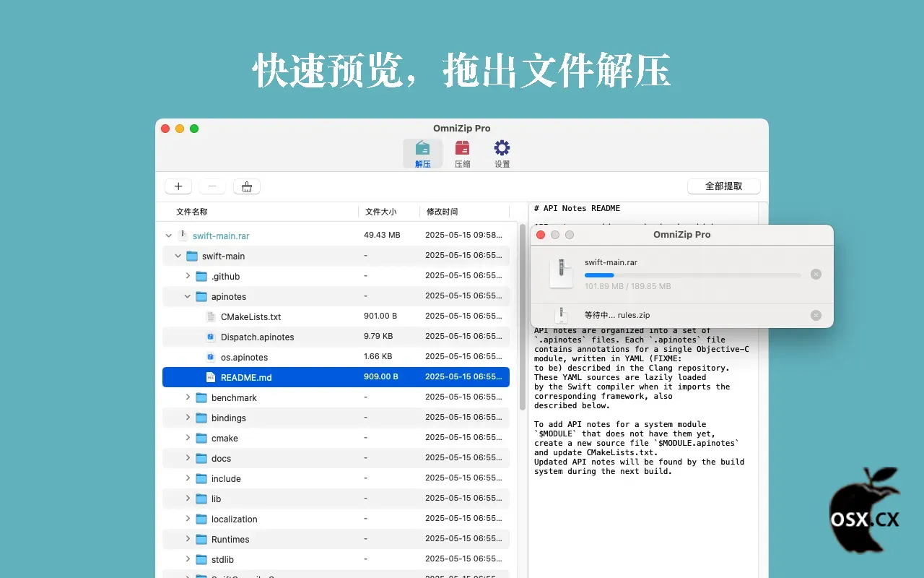Expand the include folder
Screen dimensions: 924x578
[x=188, y=478]
